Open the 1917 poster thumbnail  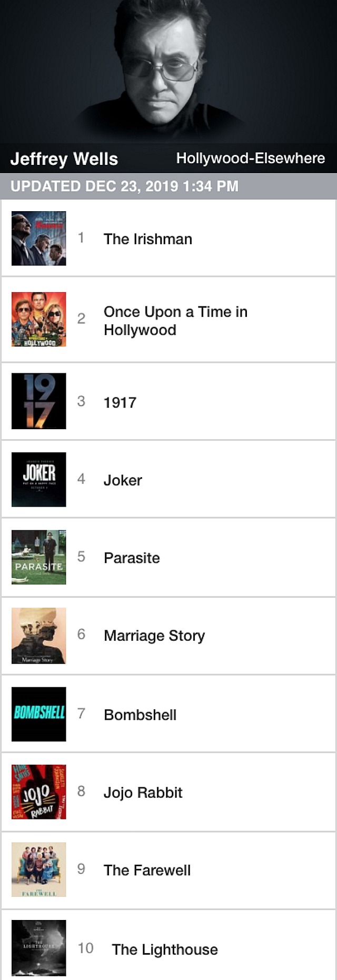pyautogui.click(x=39, y=401)
